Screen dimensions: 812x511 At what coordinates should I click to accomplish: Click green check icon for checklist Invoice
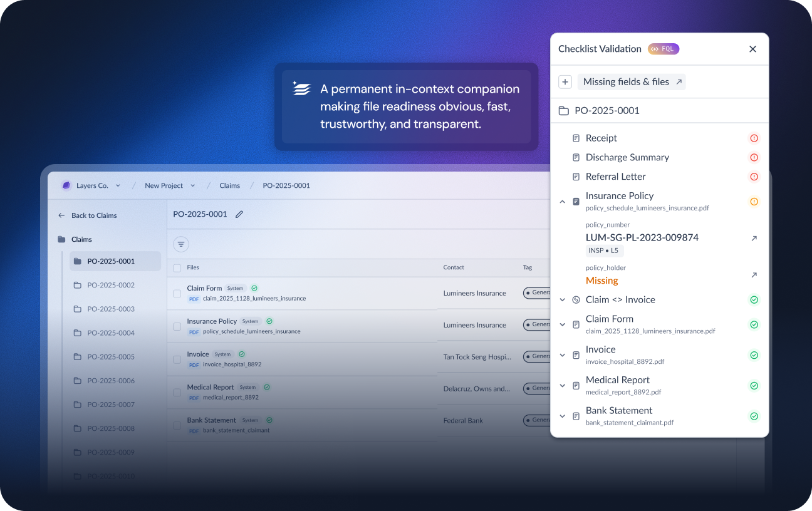(x=754, y=355)
